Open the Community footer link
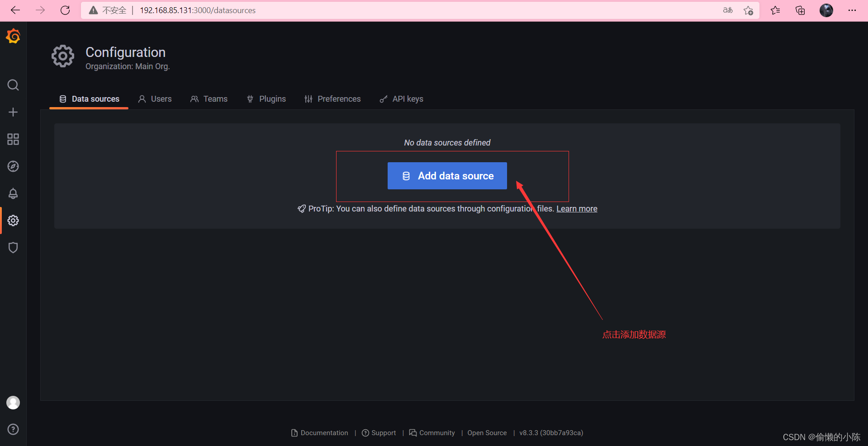Image resolution: width=868 pixels, height=446 pixels. coord(432,433)
